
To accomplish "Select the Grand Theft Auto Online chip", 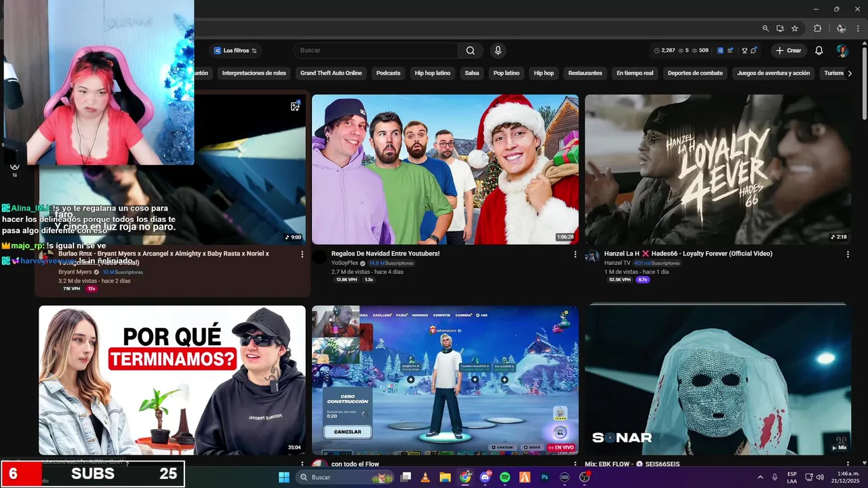I will click(331, 73).
